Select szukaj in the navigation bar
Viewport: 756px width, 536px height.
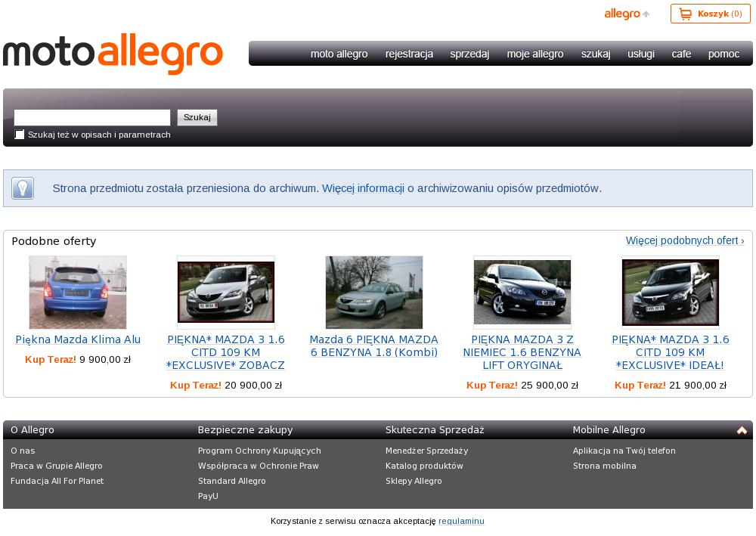coord(596,54)
